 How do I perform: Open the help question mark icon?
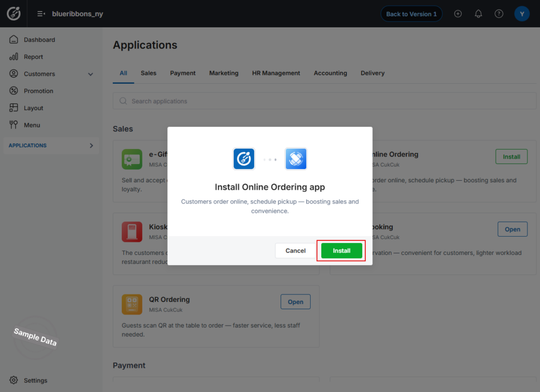[499, 14]
